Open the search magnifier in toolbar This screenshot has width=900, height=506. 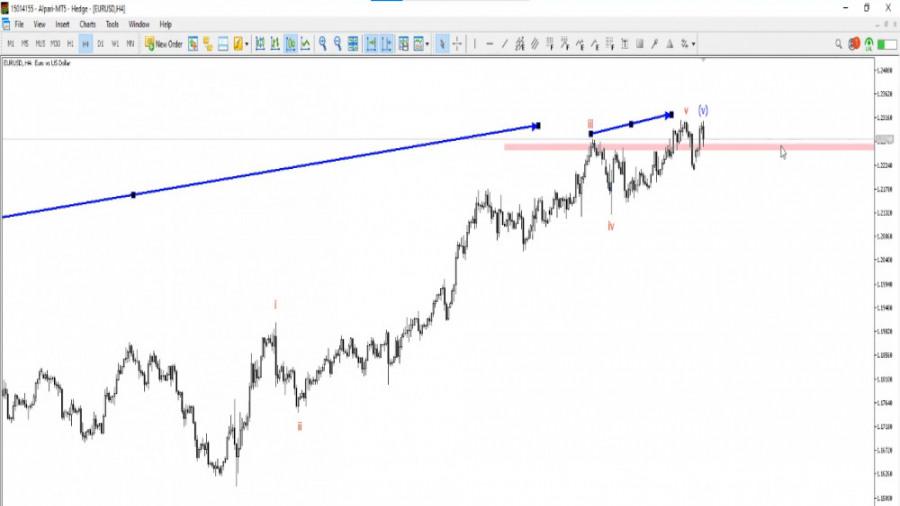point(839,44)
